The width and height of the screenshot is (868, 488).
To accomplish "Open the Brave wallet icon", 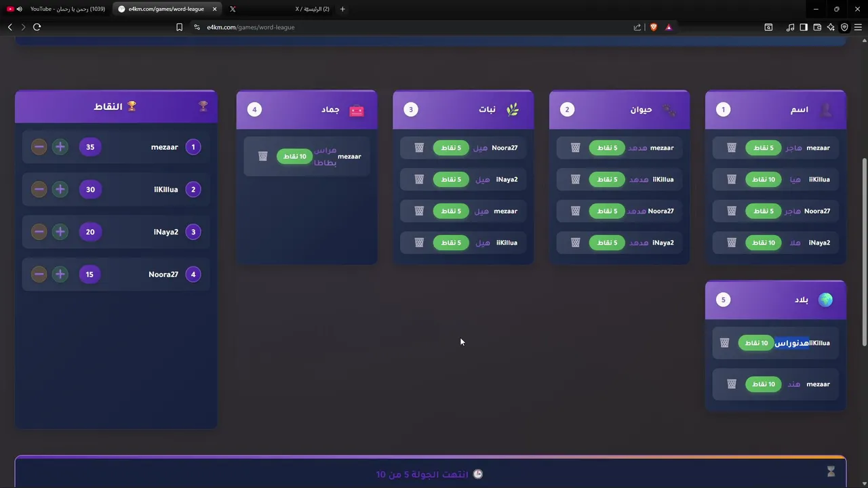I will pos(817,27).
